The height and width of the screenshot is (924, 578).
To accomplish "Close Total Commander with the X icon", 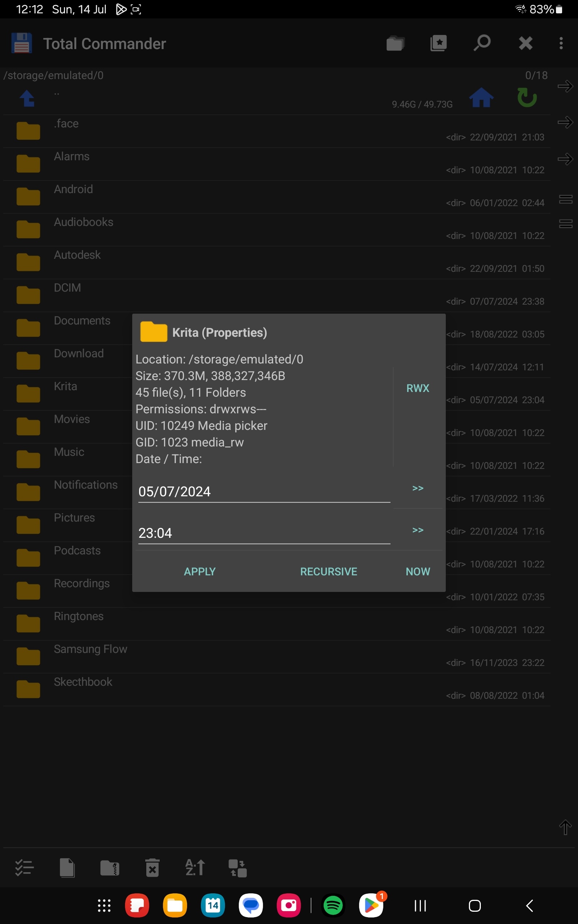I will (x=526, y=43).
